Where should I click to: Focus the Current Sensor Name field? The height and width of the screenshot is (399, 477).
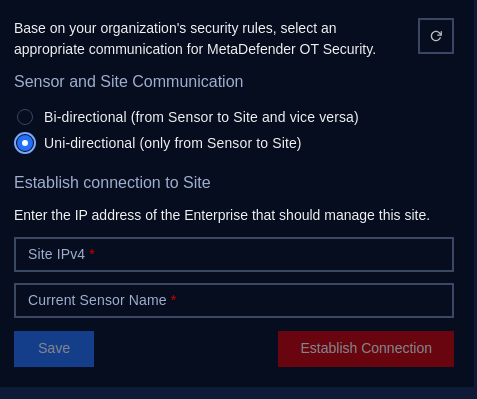point(234,300)
